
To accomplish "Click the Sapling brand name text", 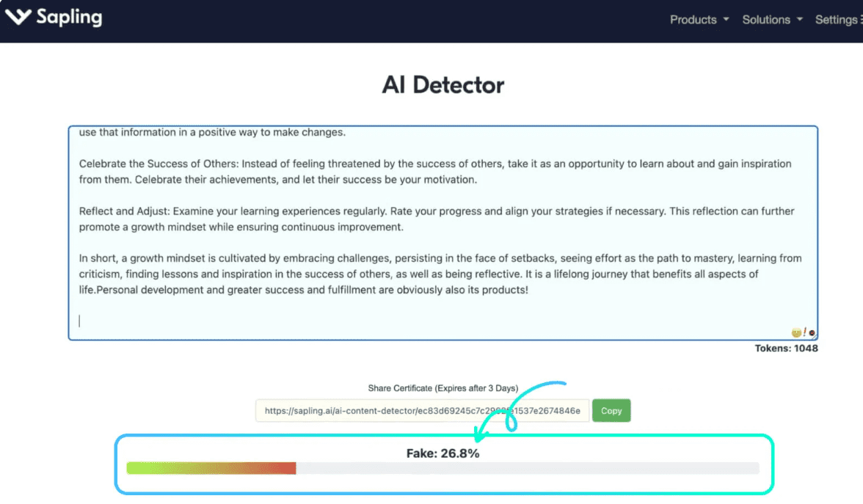I will tap(70, 18).
